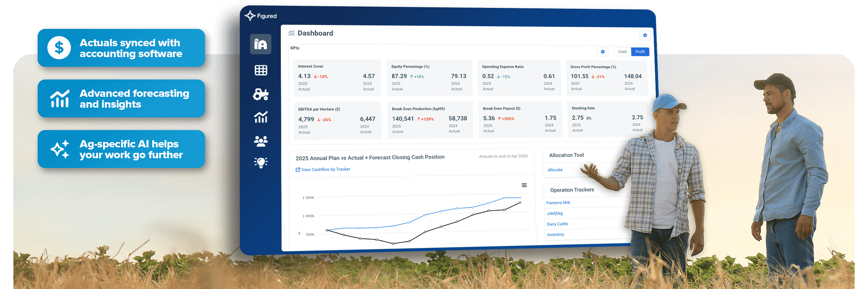
Task: Open View Cashflow by Tracker link
Action: (323, 169)
